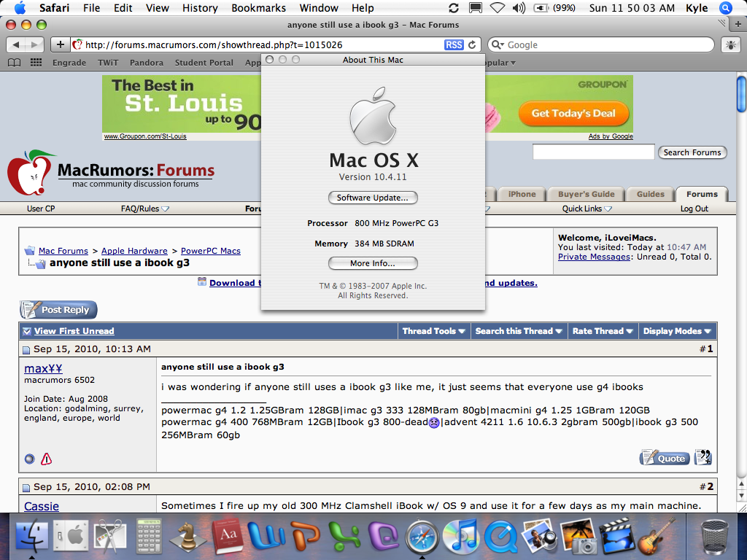
Task: Switch to the iPhone tab
Action: [522, 194]
